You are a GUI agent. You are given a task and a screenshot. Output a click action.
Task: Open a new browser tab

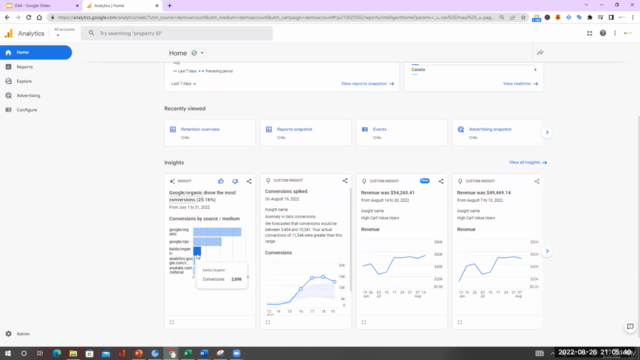(169, 6)
